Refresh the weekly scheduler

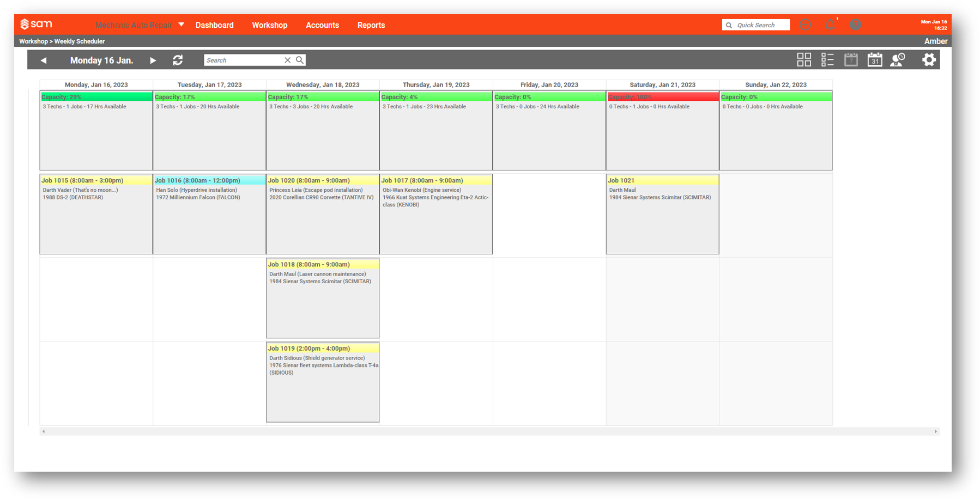click(178, 60)
